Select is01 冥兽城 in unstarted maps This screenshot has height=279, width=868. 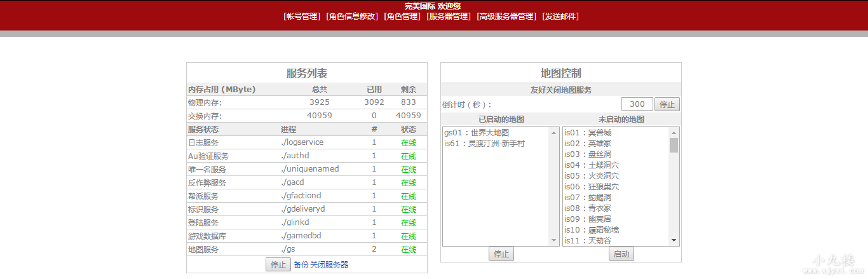click(588, 133)
